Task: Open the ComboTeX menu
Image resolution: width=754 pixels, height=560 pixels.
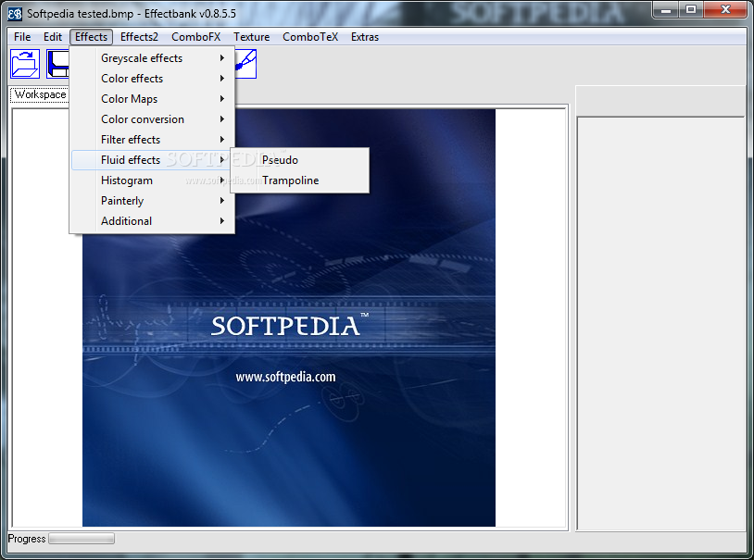Action: coord(310,37)
